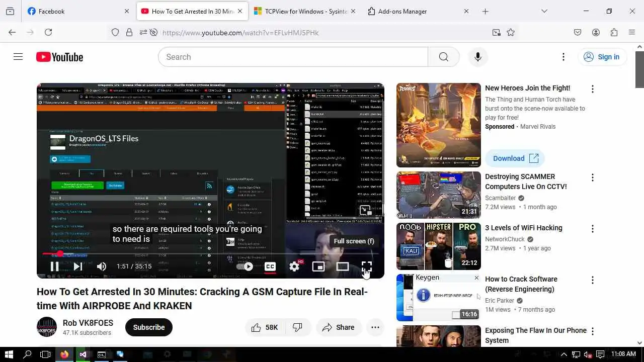Open Firefox account icon
Screen dimensions: 644x362
coord(596,32)
